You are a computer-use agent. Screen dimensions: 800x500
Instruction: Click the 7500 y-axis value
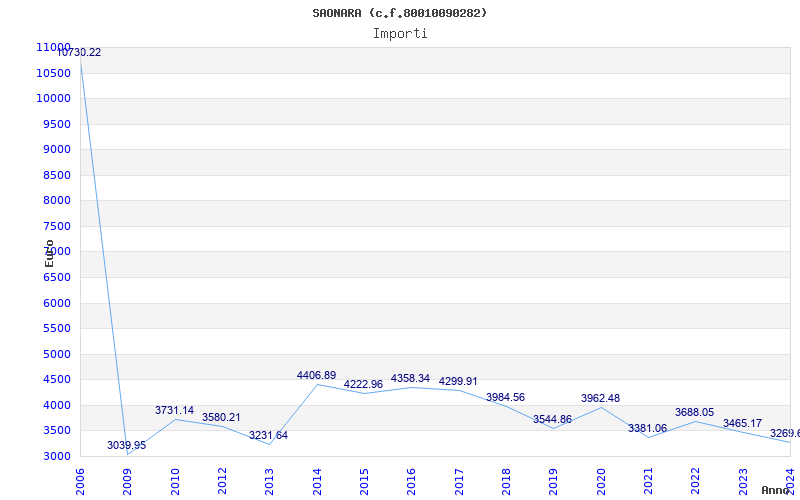tap(57, 227)
